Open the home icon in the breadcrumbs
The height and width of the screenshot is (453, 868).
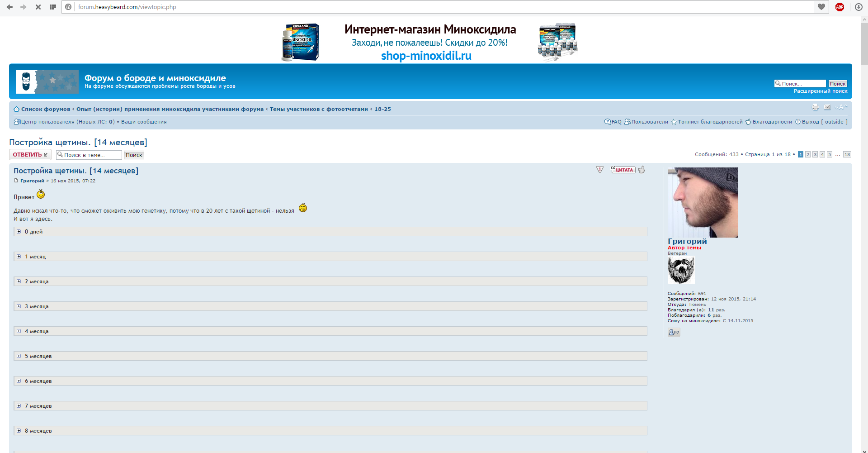pos(16,109)
